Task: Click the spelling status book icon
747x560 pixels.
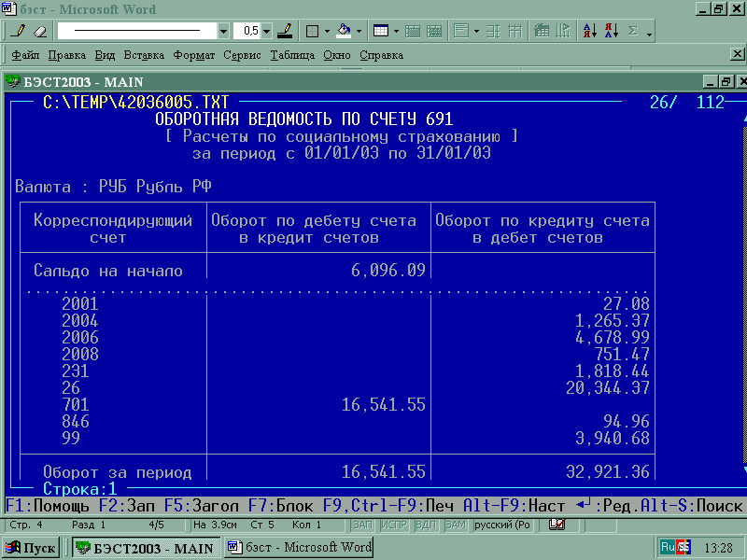Action: (557, 525)
